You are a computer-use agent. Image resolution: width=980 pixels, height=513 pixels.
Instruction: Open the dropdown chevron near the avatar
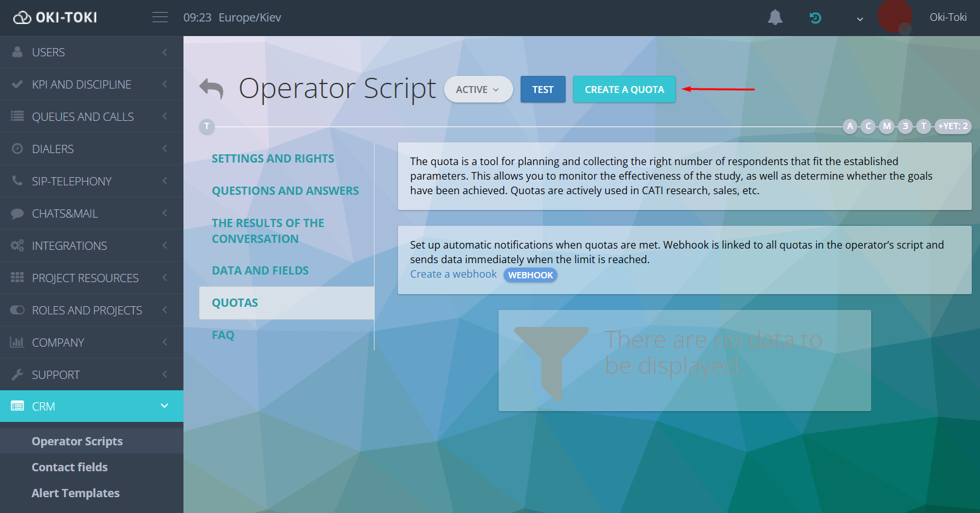pos(860,19)
